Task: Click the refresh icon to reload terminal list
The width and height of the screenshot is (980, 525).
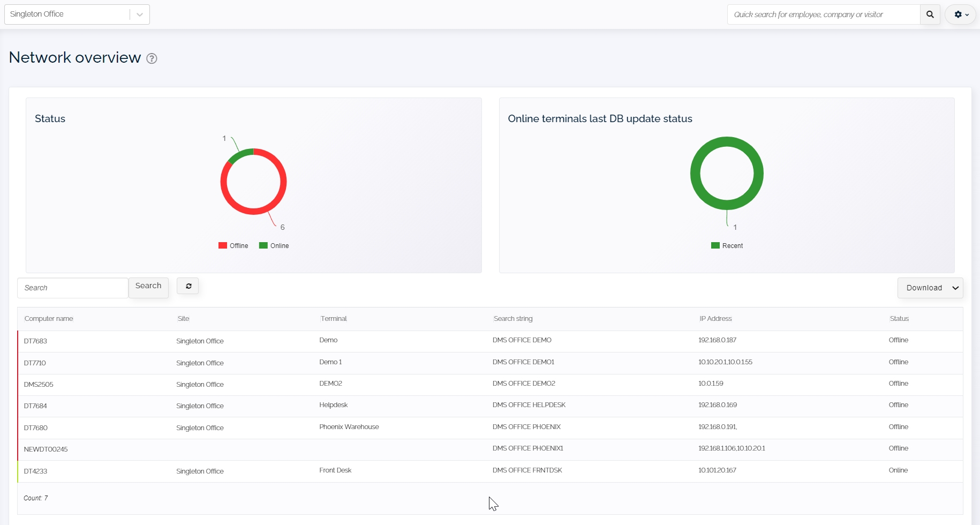Action: [187, 286]
